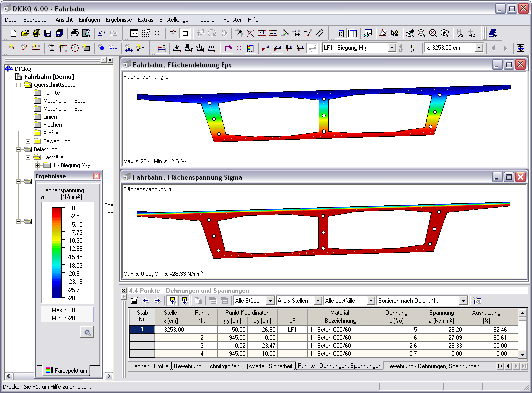Click the zoom-all magnifier with red X
The width and height of the screenshot is (532, 393).
(x=433, y=33)
